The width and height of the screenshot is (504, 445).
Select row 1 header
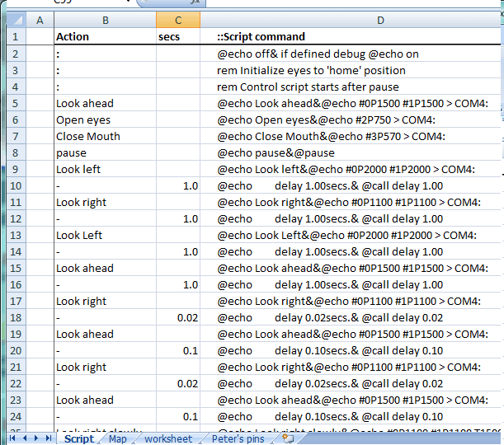(x=16, y=36)
